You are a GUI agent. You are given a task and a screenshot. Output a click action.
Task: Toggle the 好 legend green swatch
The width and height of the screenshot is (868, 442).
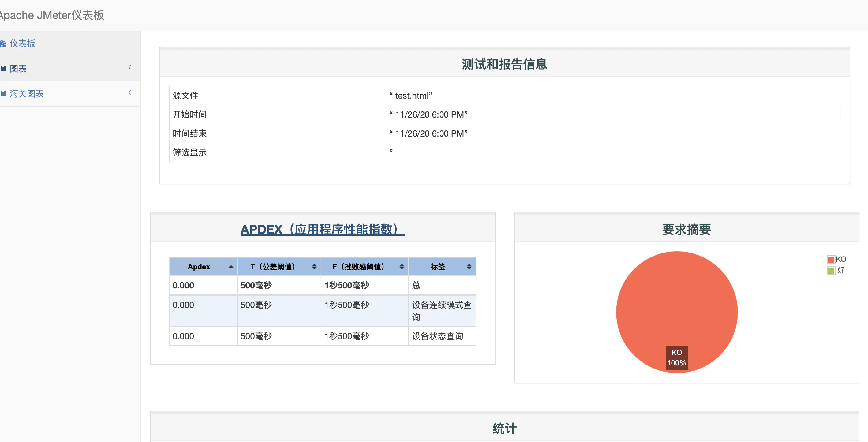point(831,270)
